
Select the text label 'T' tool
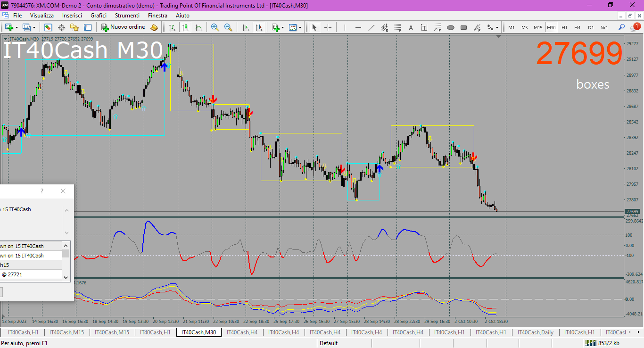pos(424,27)
